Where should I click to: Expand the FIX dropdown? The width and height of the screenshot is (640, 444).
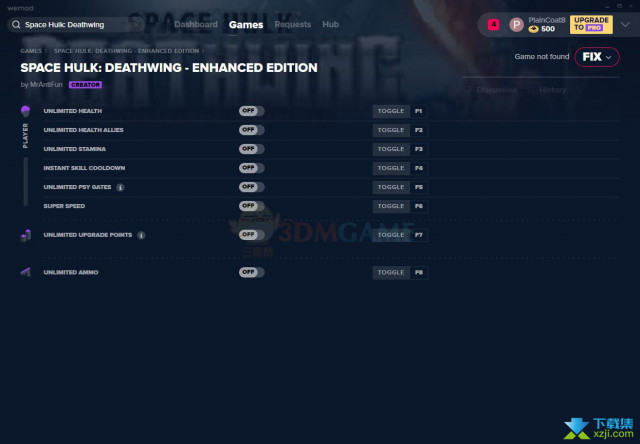point(597,57)
